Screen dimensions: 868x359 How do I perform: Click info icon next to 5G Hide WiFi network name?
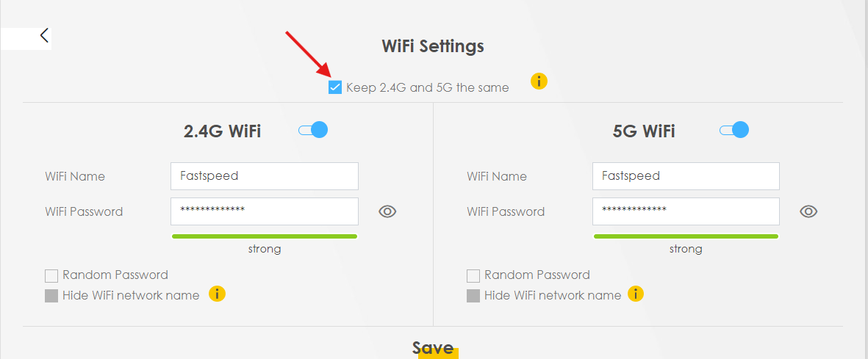(x=636, y=294)
